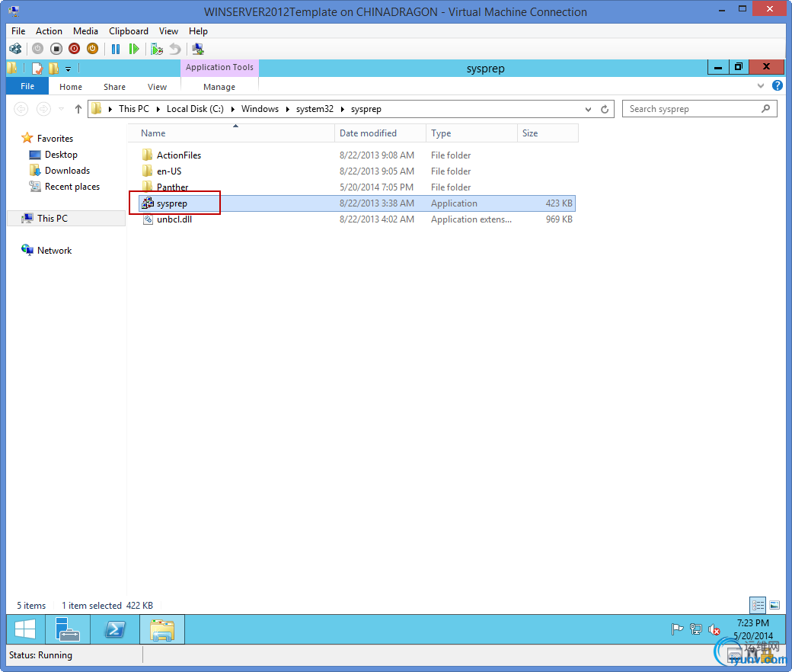This screenshot has width=792, height=672.
Task: Open the Action menu
Action: 49,30
